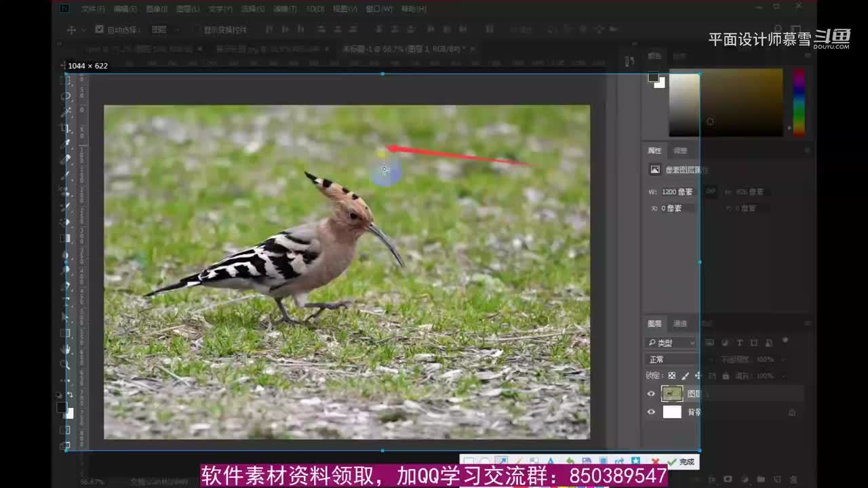Screen dimensions: 868x488
Task: Select the Zoom magnifier tool
Action: (x=66, y=365)
